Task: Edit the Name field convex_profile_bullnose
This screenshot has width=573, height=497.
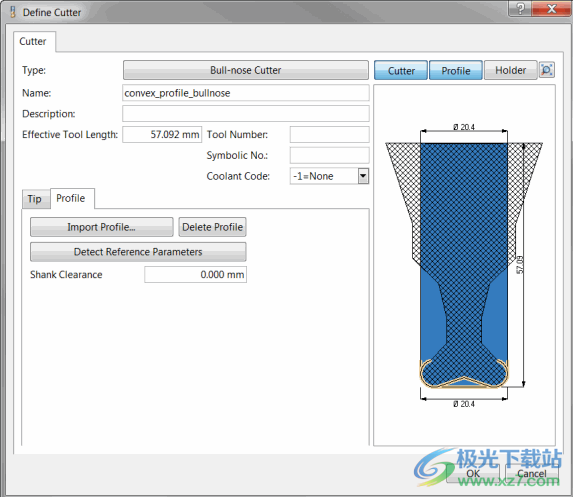Action: tap(246, 93)
